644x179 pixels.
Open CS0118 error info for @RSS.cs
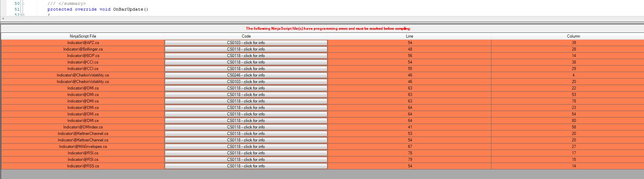click(246, 166)
